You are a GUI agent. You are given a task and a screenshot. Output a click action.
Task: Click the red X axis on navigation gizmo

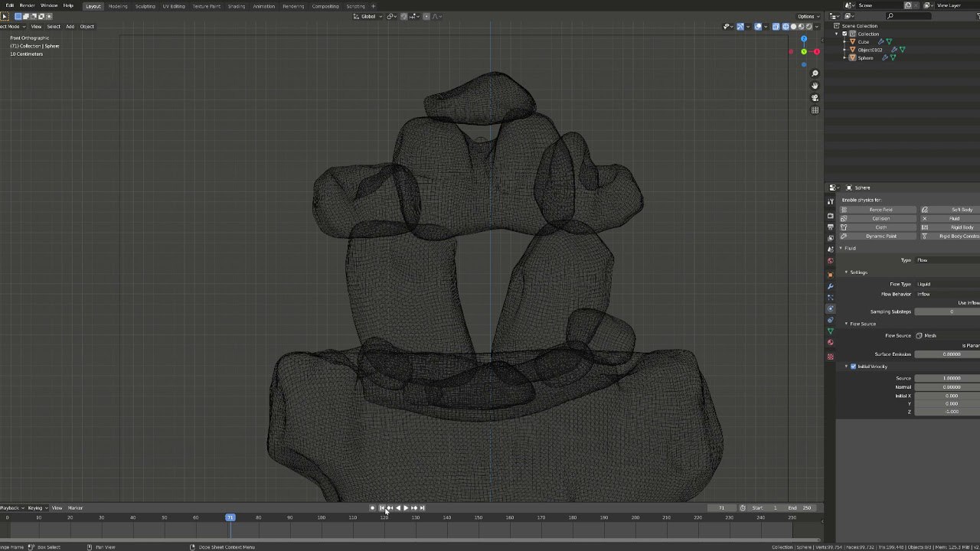click(817, 51)
